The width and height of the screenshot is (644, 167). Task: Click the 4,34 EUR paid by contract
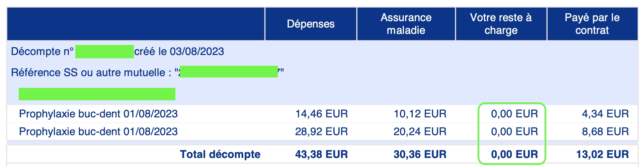pos(606,114)
